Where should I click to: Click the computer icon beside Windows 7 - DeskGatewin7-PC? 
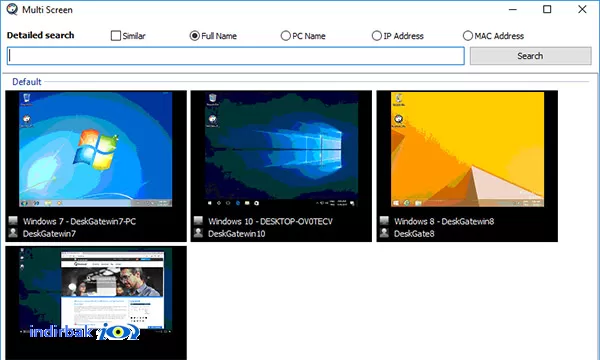click(x=13, y=221)
